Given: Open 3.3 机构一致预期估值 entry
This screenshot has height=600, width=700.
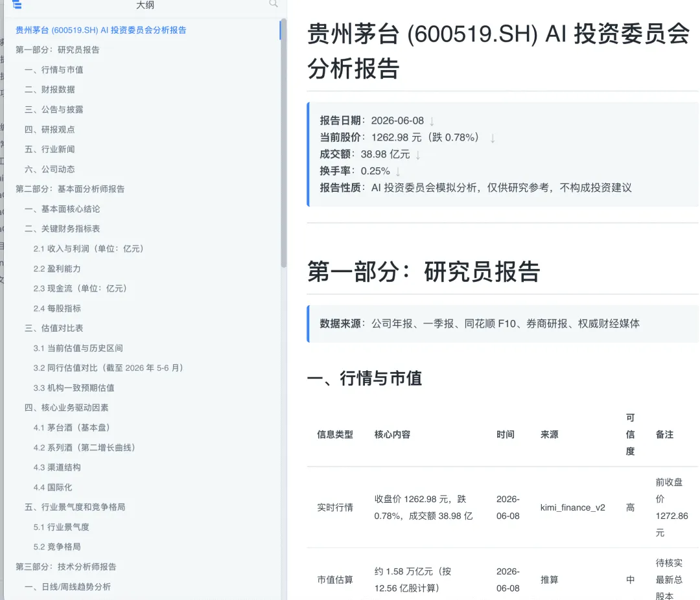Looking at the screenshot, I should pos(74,388).
